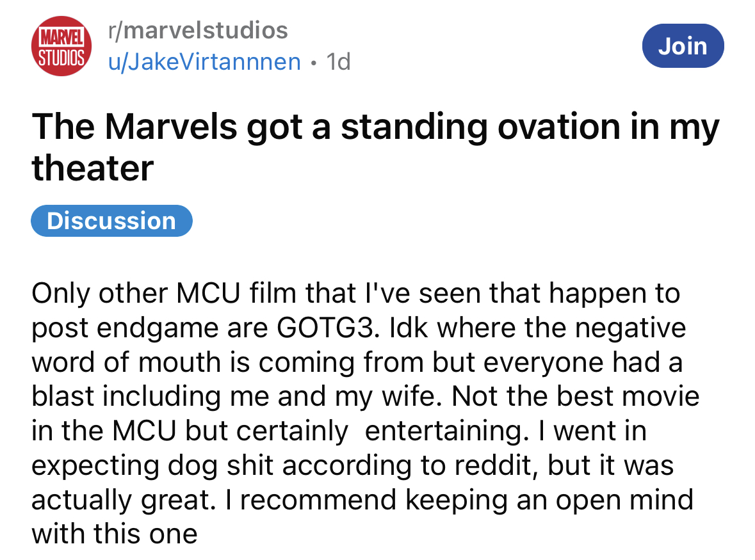Open the Marvel Studios subreddit avatar icon
Screen dimensions: 755x560
61,47
